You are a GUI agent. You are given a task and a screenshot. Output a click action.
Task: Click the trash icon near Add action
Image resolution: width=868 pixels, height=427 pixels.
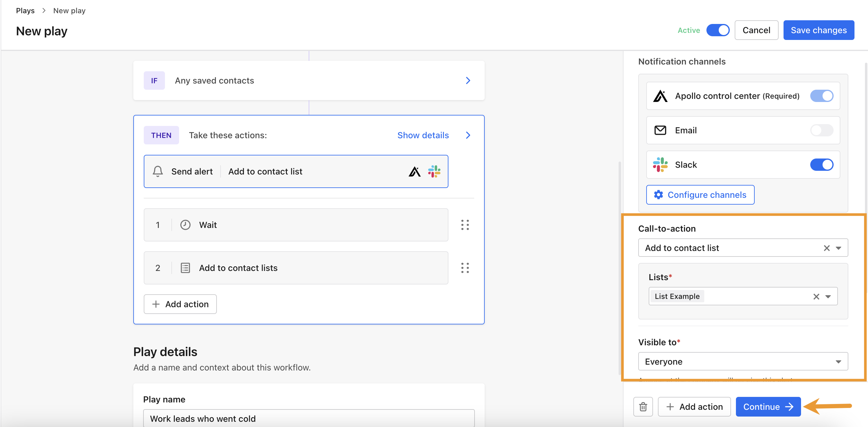pos(643,406)
